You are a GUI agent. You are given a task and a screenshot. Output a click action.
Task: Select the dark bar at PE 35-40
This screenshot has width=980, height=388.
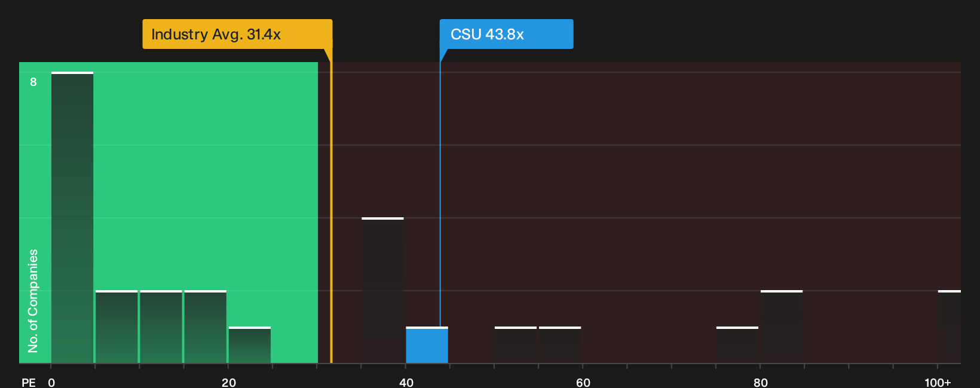pos(382,290)
